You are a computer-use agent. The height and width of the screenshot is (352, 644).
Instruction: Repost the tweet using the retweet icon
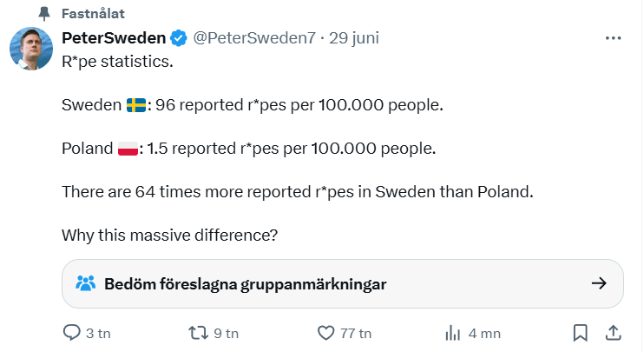199,332
